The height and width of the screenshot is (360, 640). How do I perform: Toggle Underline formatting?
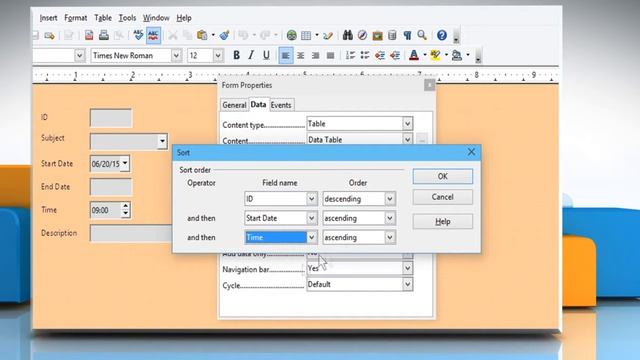coord(266,55)
